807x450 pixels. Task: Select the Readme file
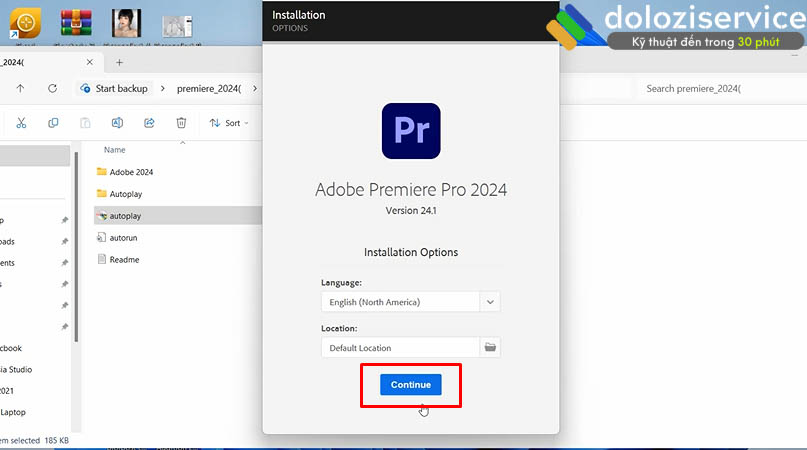pyautogui.click(x=124, y=260)
